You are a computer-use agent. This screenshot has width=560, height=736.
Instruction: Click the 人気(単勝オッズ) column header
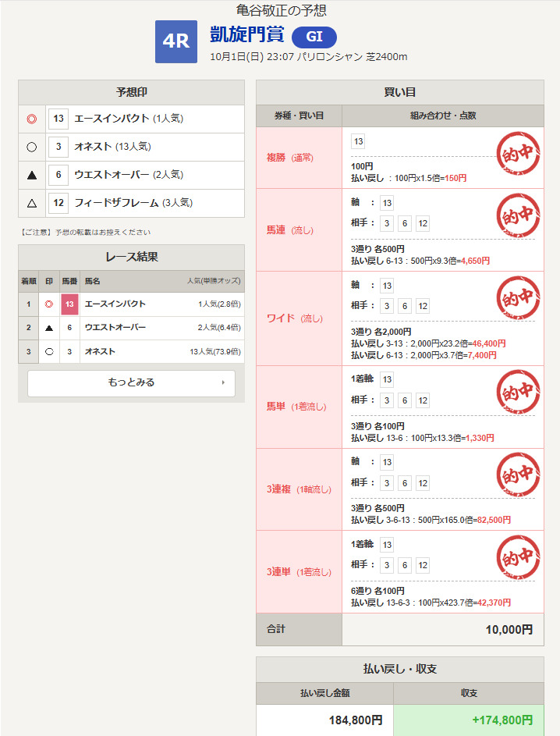214,281
